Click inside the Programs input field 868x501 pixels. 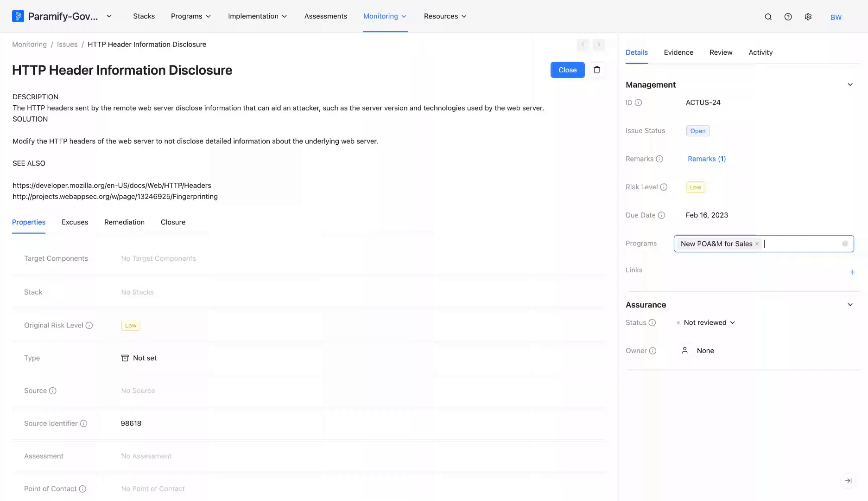(x=802, y=244)
